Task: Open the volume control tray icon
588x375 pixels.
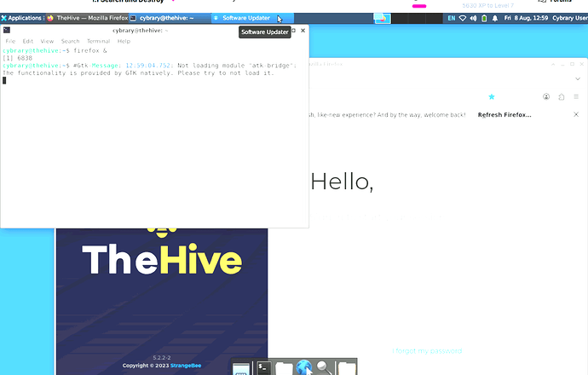Action: pyautogui.click(x=473, y=18)
